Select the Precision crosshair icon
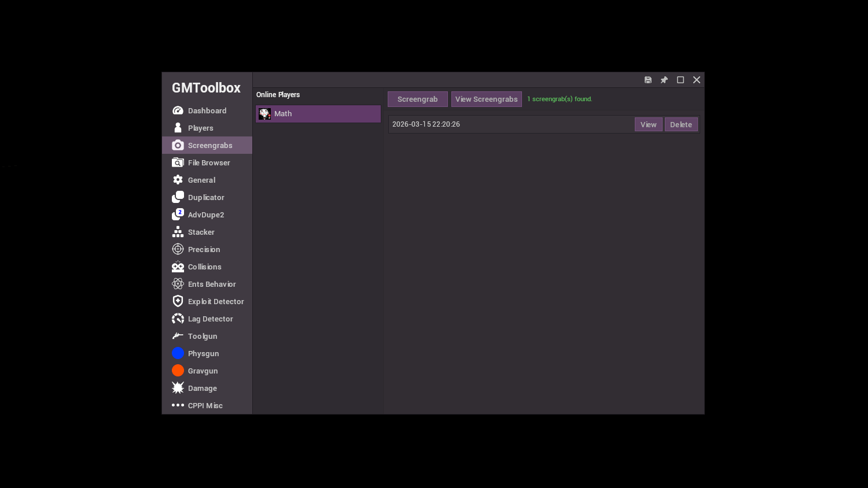Viewport: 868px width, 488px height. click(x=178, y=249)
